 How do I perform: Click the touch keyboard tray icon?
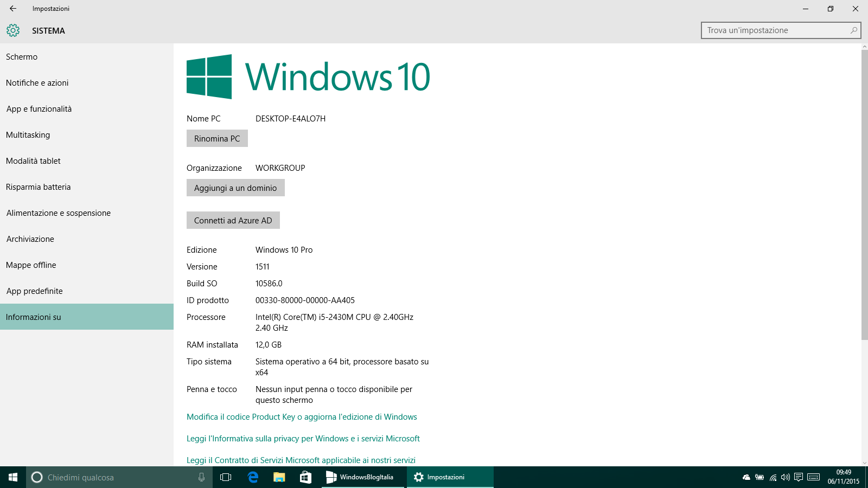[x=813, y=477]
